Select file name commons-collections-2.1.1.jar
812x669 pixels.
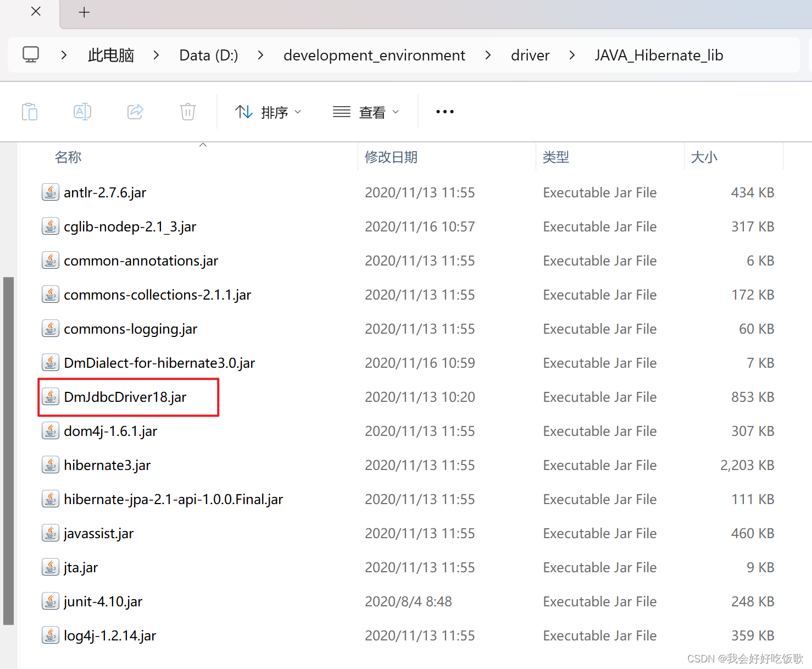tap(158, 295)
